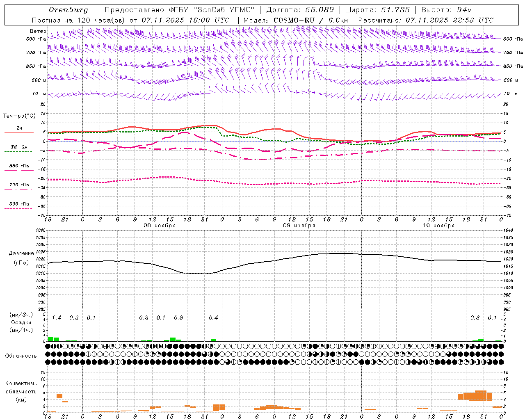
Task: Select the 'Широта: 51.735' latitude value
Action: (x=377, y=10)
